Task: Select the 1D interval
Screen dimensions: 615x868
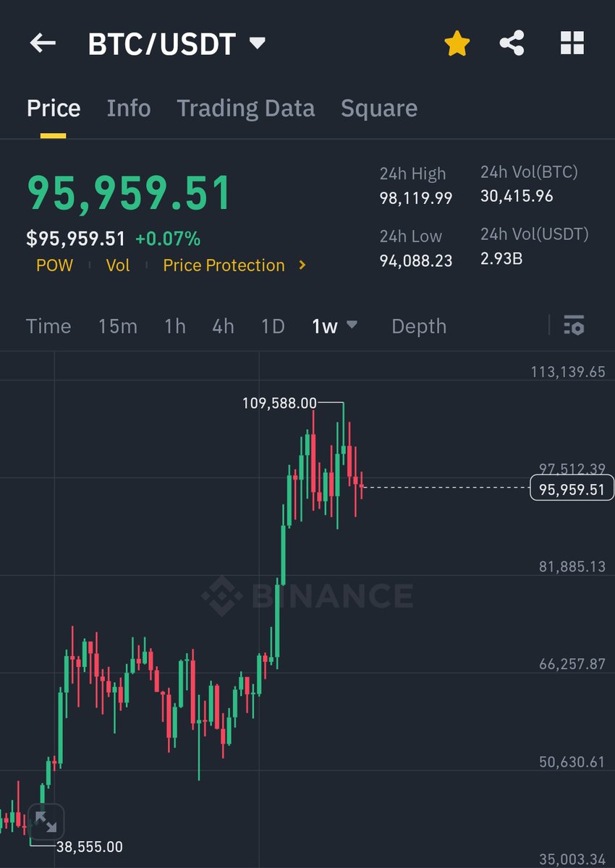Action: click(x=273, y=326)
